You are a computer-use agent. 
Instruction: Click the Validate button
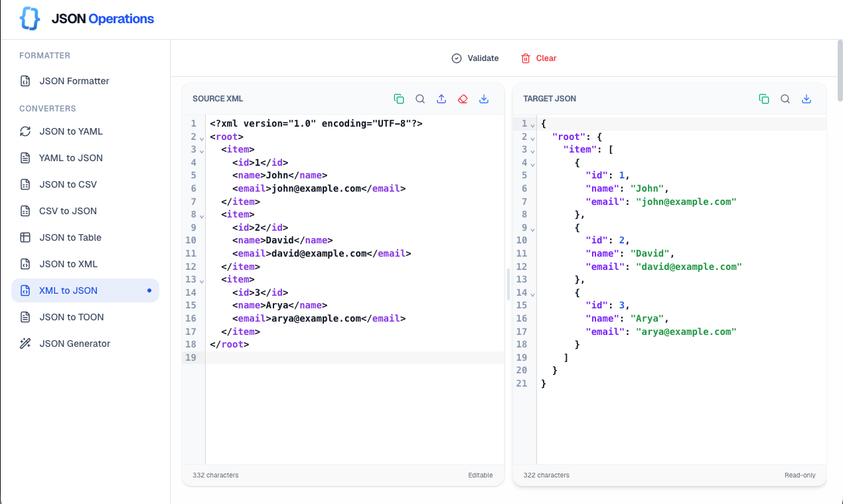(x=475, y=58)
